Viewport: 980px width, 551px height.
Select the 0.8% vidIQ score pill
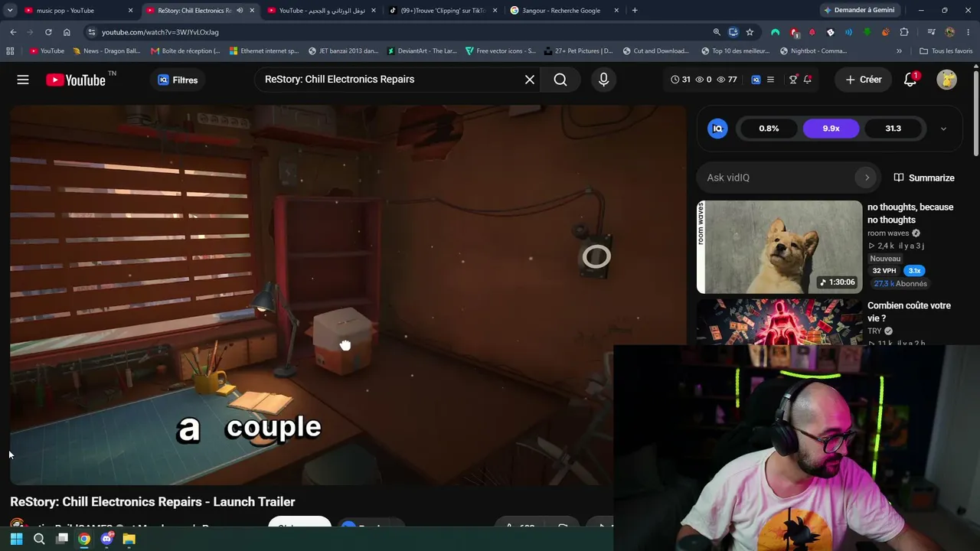[x=769, y=129]
